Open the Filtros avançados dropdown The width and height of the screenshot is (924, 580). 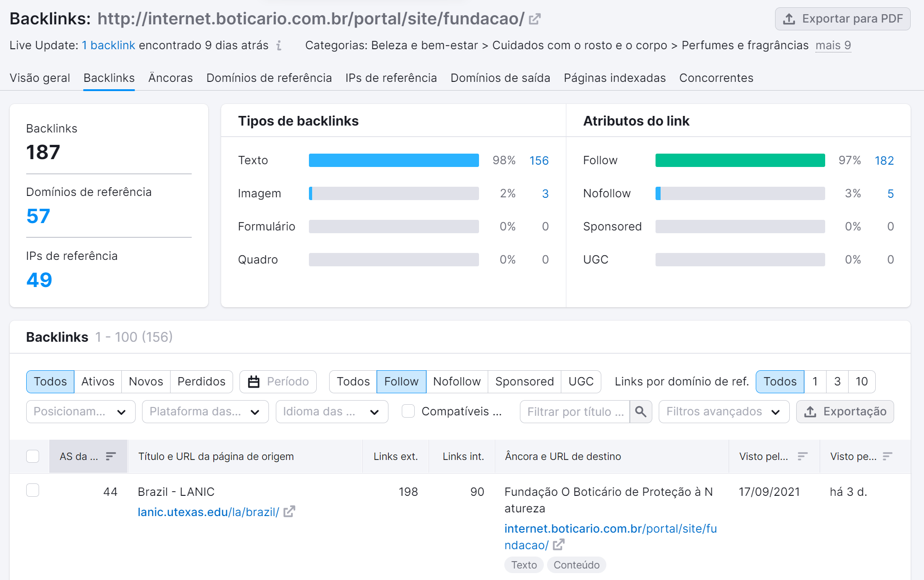tap(724, 411)
